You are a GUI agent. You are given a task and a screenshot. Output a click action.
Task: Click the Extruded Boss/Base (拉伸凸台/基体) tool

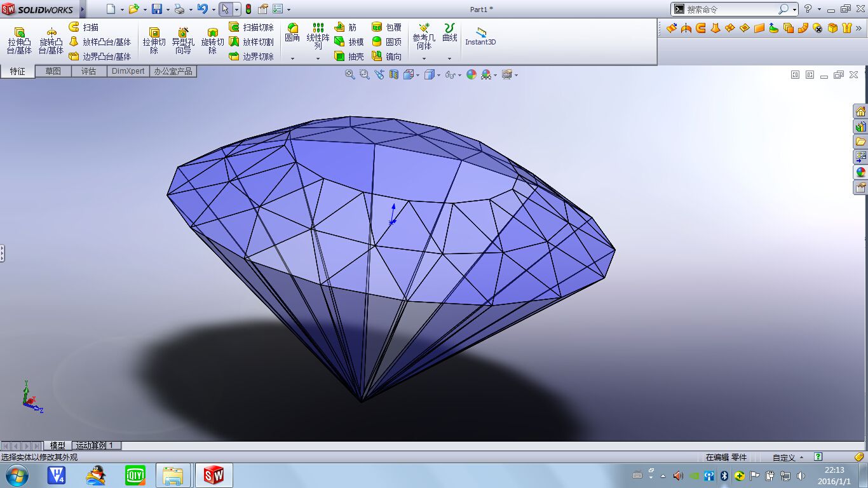(19, 41)
